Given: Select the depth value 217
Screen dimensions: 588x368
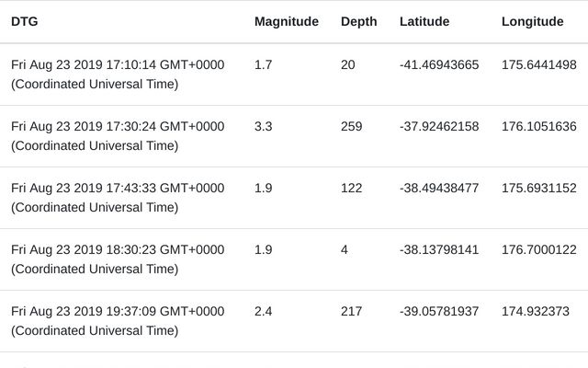Looking at the screenshot, I should click(352, 312).
